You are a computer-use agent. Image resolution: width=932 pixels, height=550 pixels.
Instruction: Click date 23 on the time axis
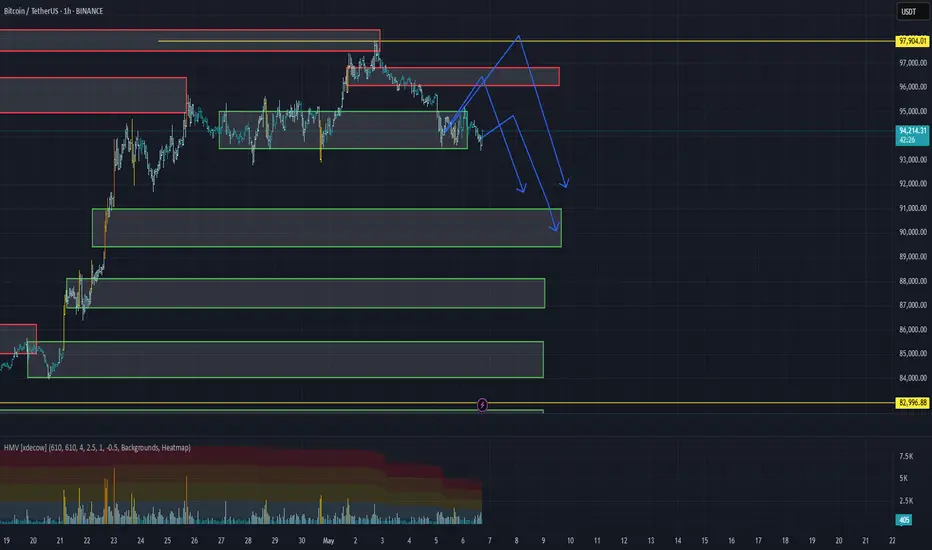[x=114, y=540]
